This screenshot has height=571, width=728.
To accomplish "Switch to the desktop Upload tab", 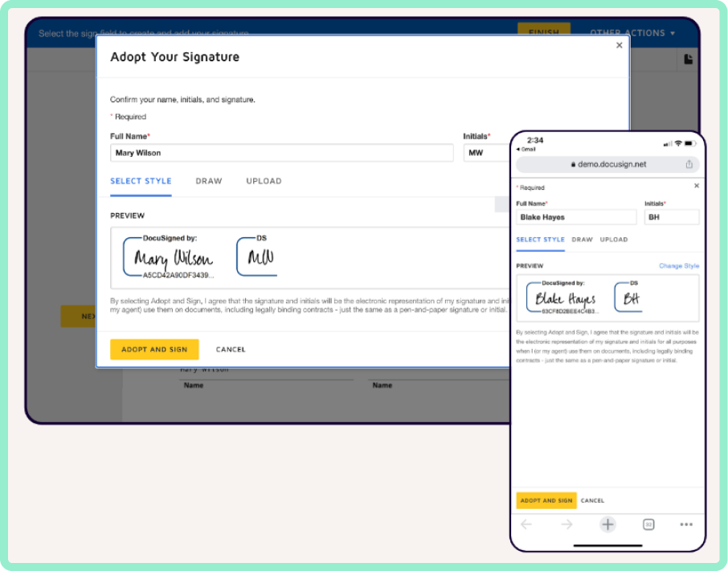I will 264,181.
